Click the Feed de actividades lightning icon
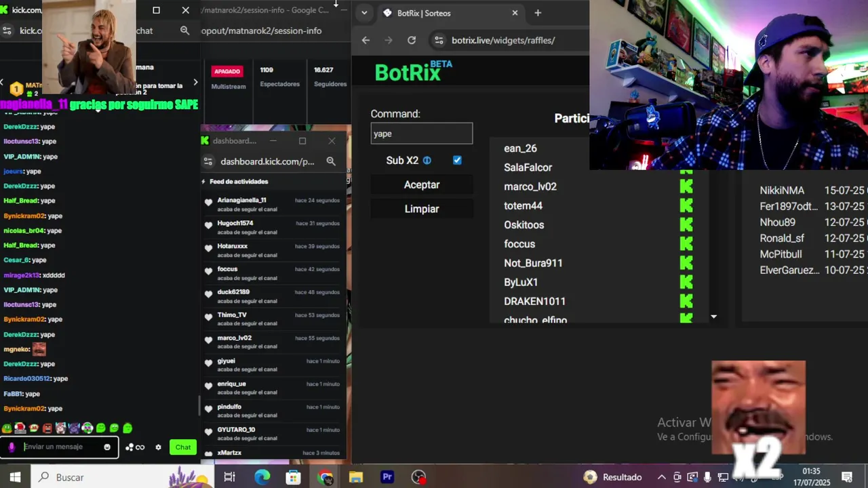Image resolution: width=868 pixels, height=488 pixels. click(203, 182)
